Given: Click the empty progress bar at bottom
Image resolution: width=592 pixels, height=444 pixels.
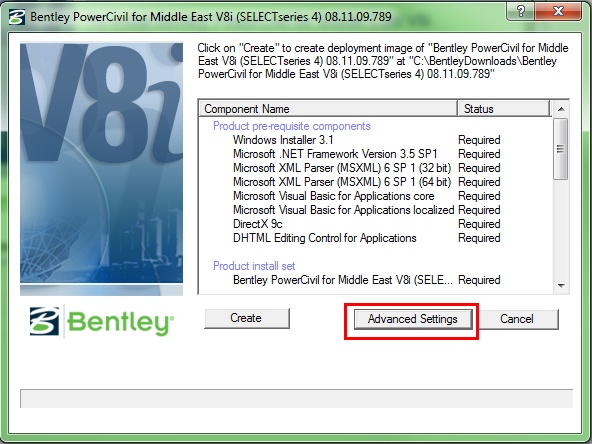Looking at the screenshot, I should [296, 399].
